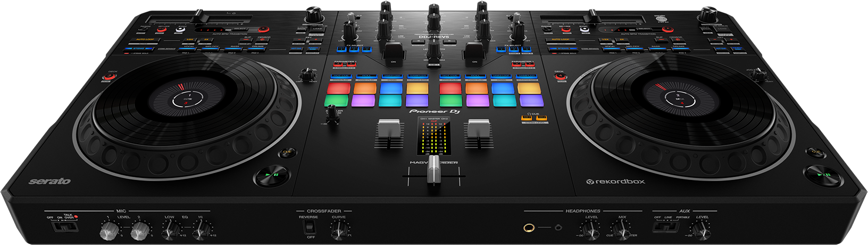This screenshot has width=868, height=245.
Task: Trigger the red performance pad on right deck
Action: 450,88
